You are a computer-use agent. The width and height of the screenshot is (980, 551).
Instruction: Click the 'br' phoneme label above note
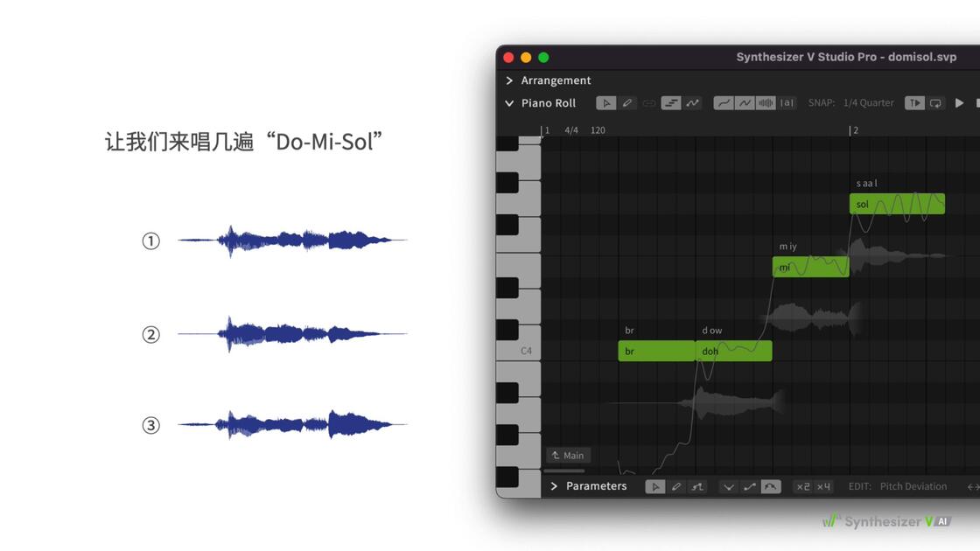(x=629, y=331)
